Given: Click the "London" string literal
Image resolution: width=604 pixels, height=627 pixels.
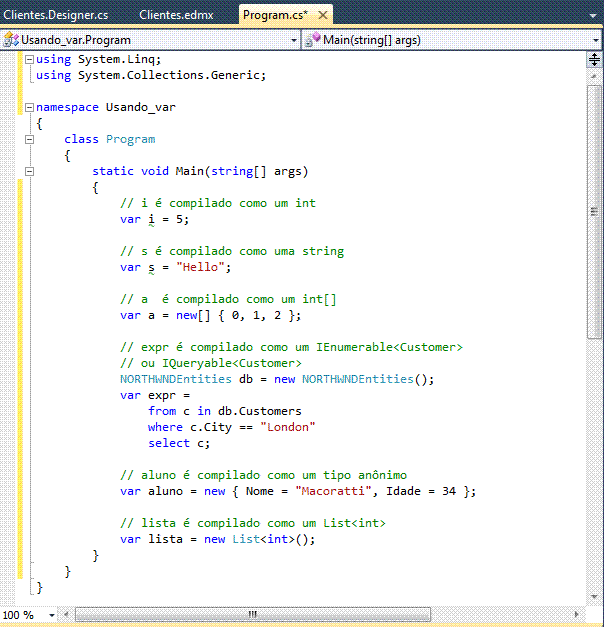Looking at the screenshot, I should pyautogui.click(x=288, y=427).
